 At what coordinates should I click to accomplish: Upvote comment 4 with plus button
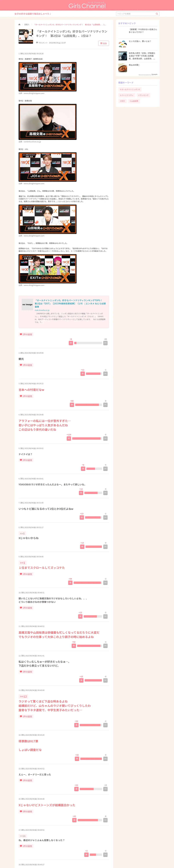69,438
